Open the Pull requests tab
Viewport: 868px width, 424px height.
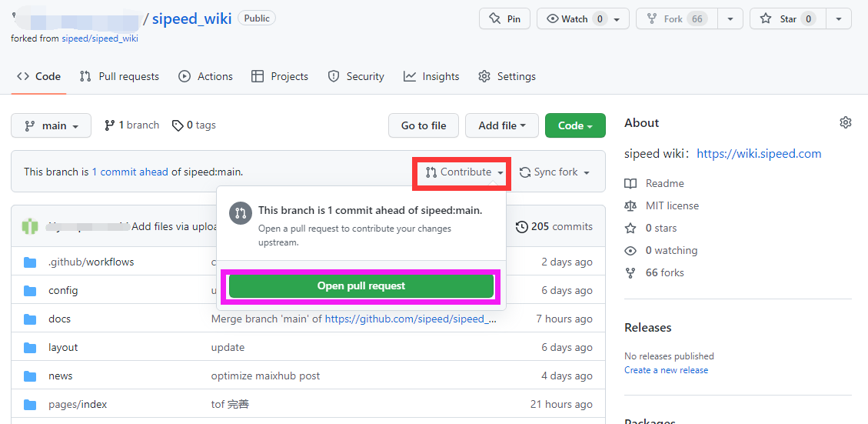119,76
